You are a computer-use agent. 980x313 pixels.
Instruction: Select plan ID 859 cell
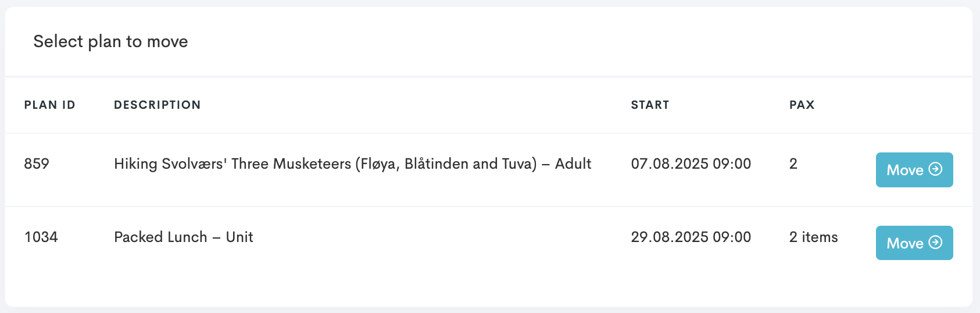[x=37, y=164]
